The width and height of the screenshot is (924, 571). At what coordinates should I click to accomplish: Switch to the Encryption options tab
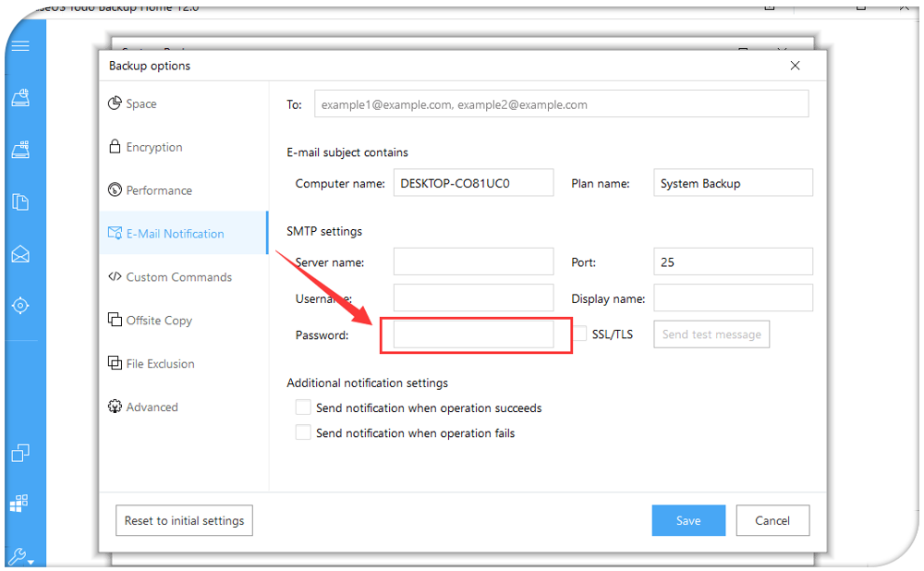[x=153, y=147]
